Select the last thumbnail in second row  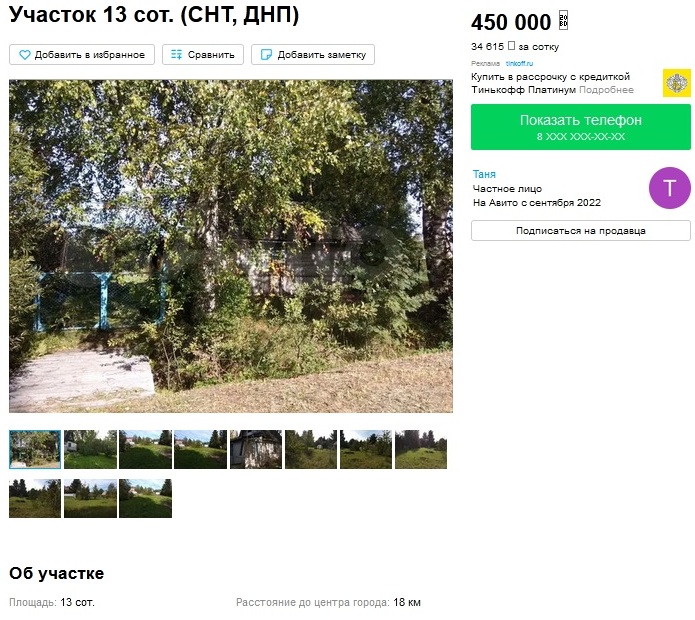coord(145,498)
